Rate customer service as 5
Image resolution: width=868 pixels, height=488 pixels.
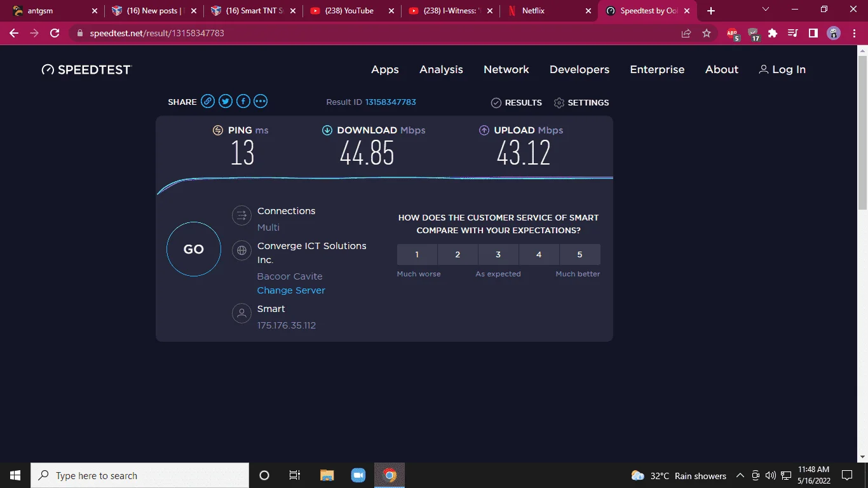[580, 254]
